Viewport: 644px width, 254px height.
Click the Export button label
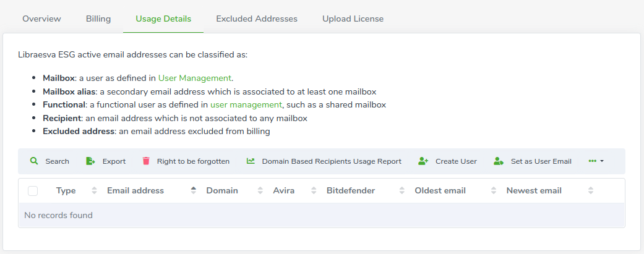(x=114, y=161)
